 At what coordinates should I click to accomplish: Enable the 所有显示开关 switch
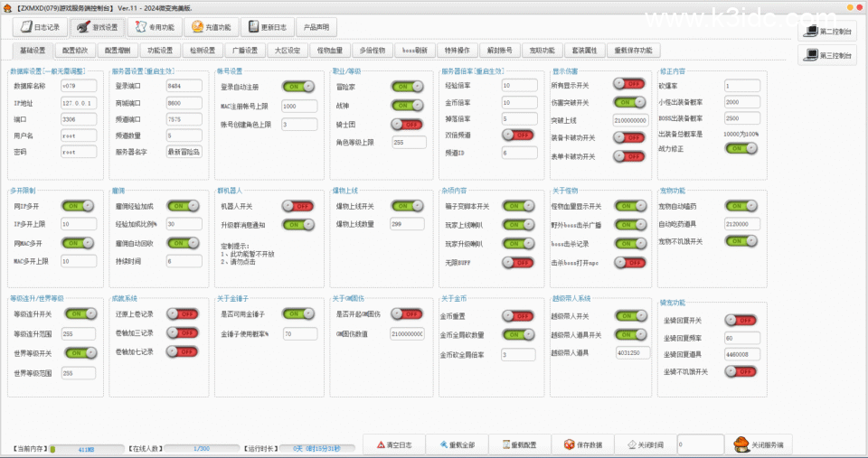pos(629,83)
